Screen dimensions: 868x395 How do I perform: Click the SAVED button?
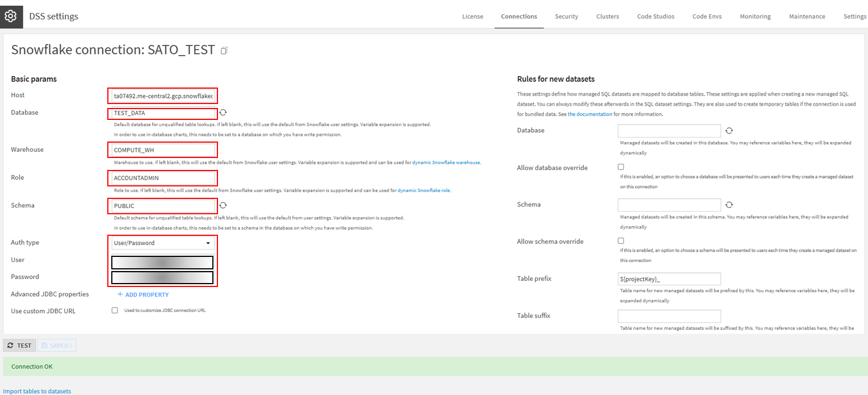pos(56,345)
